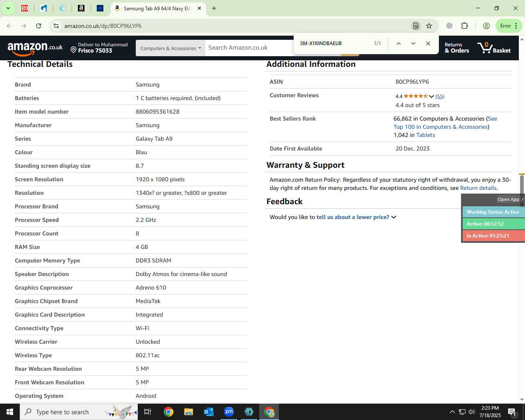Expand the star rating dropdown arrow

coord(431,96)
